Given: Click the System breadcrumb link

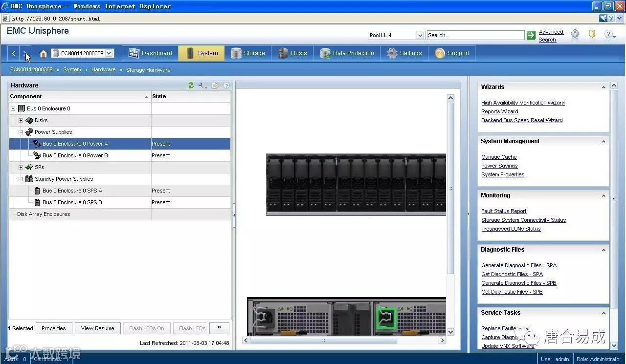Looking at the screenshot, I should [72, 70].
